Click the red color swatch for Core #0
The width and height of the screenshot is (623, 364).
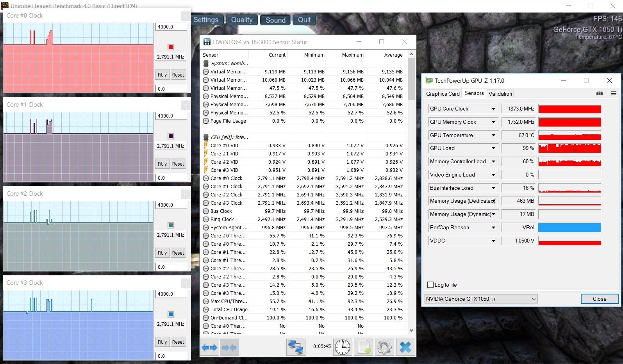pos(171,47)
